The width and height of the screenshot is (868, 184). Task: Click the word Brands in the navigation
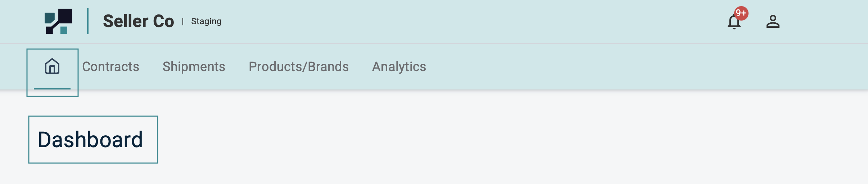pyautogui.click(x=328, y=67)
